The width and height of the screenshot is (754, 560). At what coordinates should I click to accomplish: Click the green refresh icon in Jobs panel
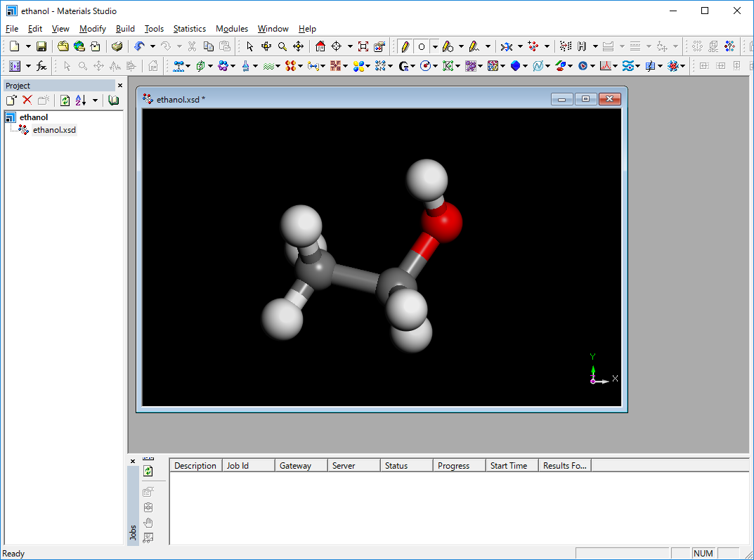[x=148, y=471]
